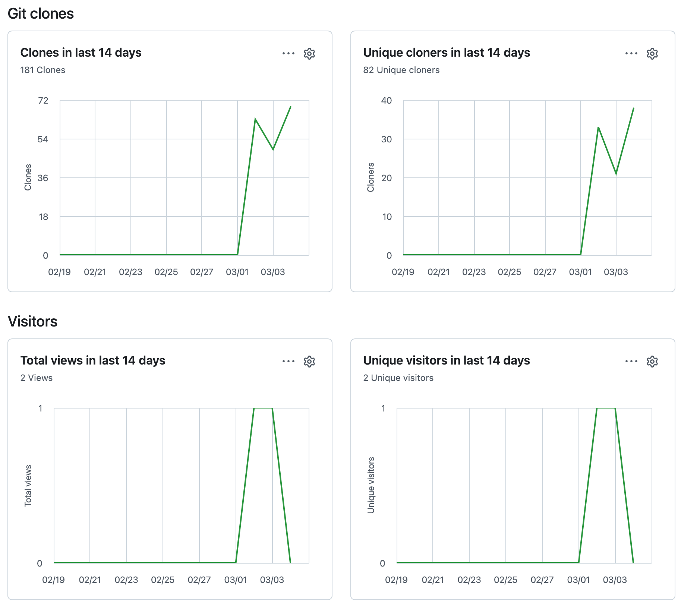Click the "Unique visitors" vertical axis title

371,485
